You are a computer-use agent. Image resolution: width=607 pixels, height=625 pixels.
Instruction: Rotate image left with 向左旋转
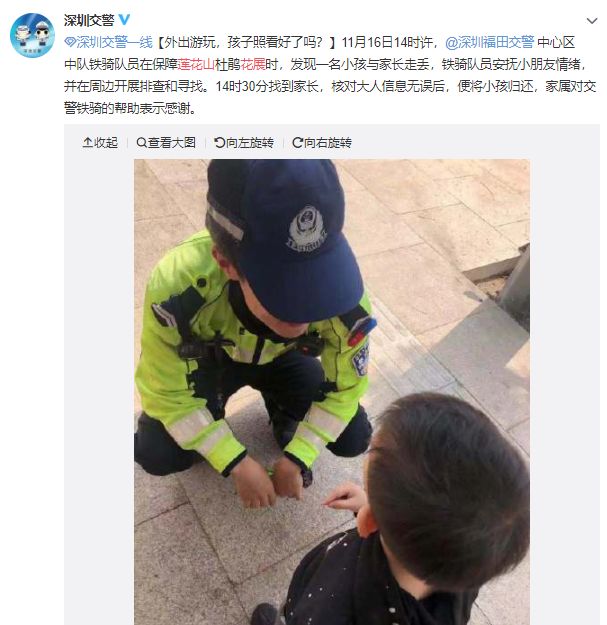click(244, 143)
